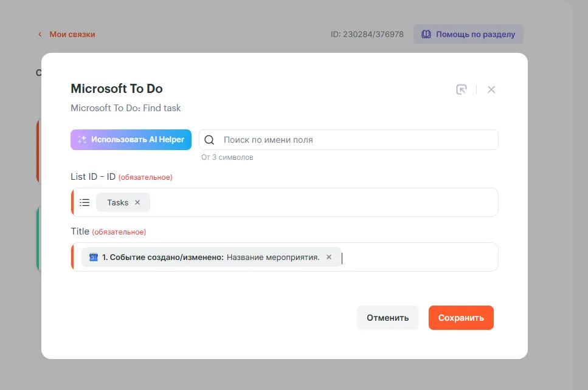Click the empty area of the Title field
Viewport: 588px width, 390px height.
tap(420, 257)
